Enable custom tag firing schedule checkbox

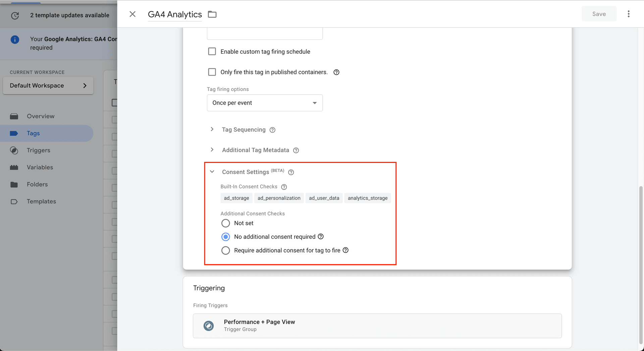click(x=212, y=52)
